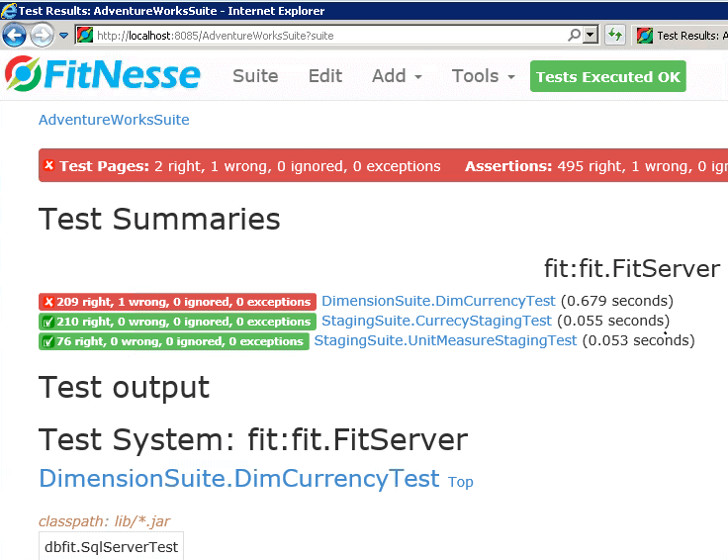
Task: Click the Tests Executed OK button
Action: (x=607, y=76)
